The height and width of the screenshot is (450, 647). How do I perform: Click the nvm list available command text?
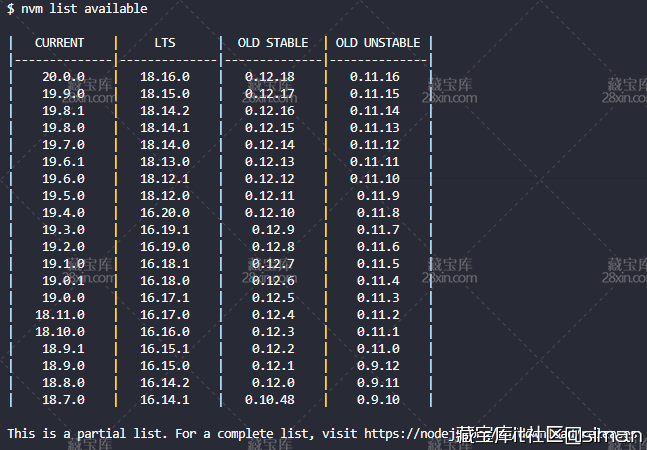[84, 9]
